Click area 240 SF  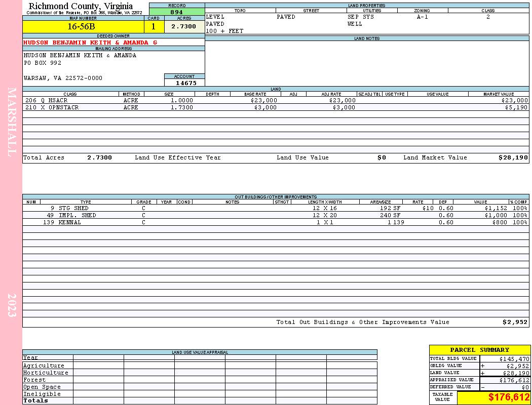[390, 216]
